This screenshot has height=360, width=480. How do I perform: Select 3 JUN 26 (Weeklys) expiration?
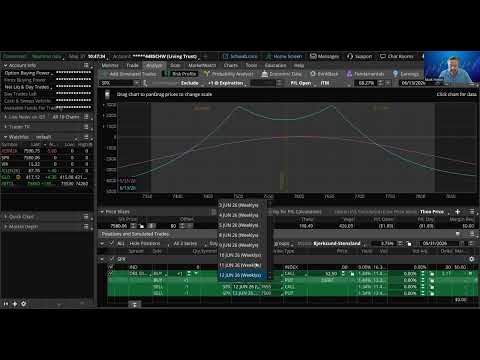243,205
